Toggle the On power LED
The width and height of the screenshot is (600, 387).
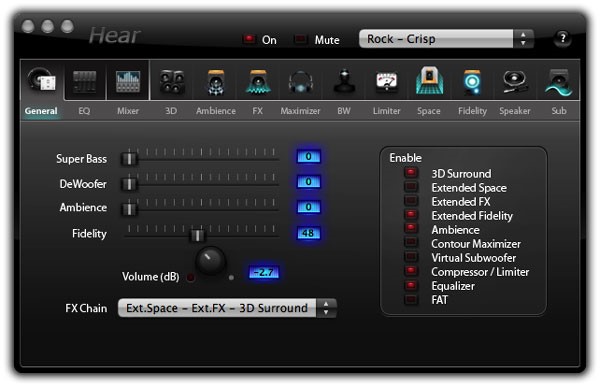[249, 39]
